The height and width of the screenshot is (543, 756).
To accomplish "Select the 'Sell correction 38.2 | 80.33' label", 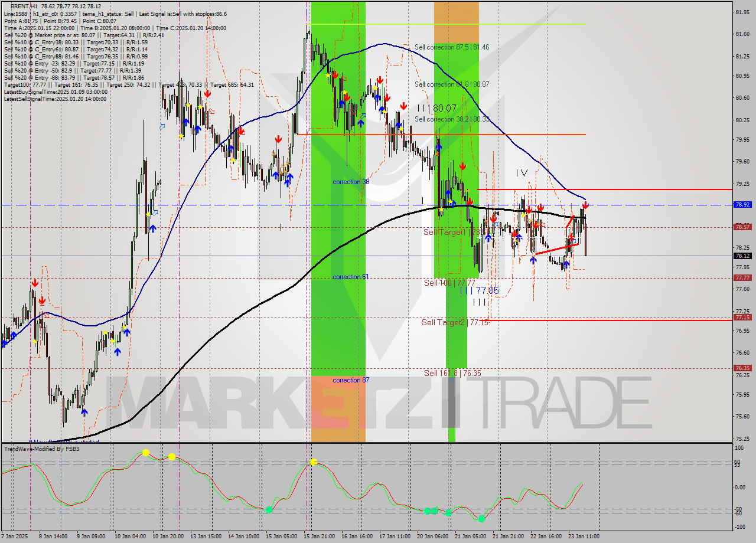I will tap(452, 119).
